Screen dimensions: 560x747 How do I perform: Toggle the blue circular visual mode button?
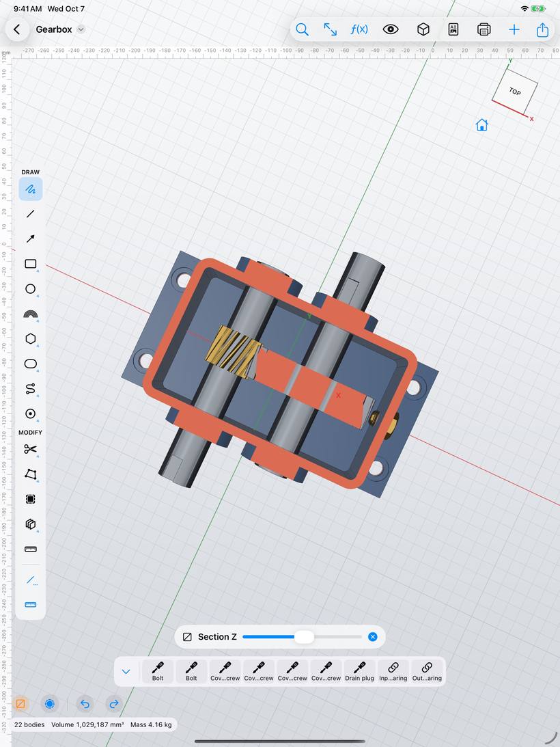[50, 704]
